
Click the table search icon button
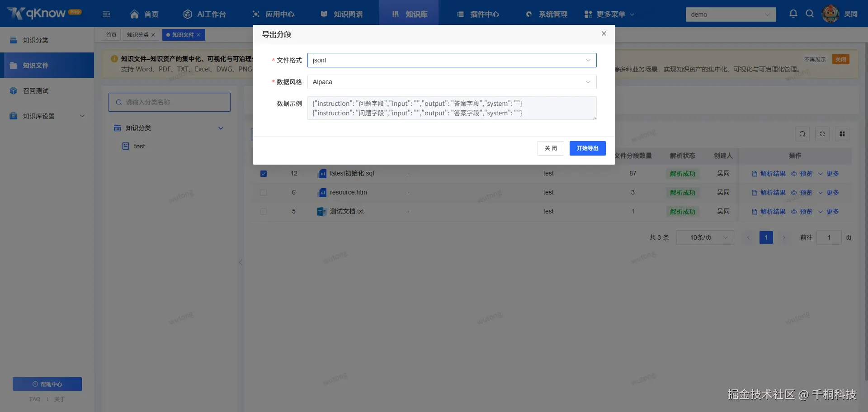click(802, 134)
